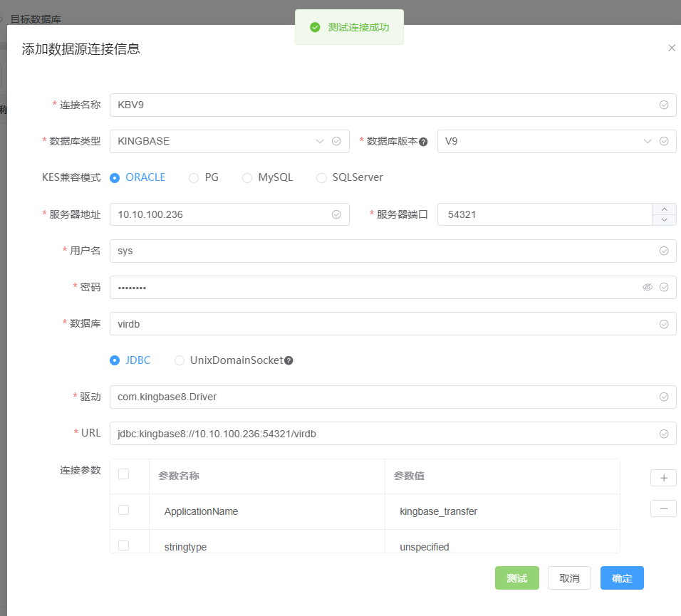This screenshot has height=616, width=681.
Task: Click the plus icon to add parameter
Action: coord(663,478)
